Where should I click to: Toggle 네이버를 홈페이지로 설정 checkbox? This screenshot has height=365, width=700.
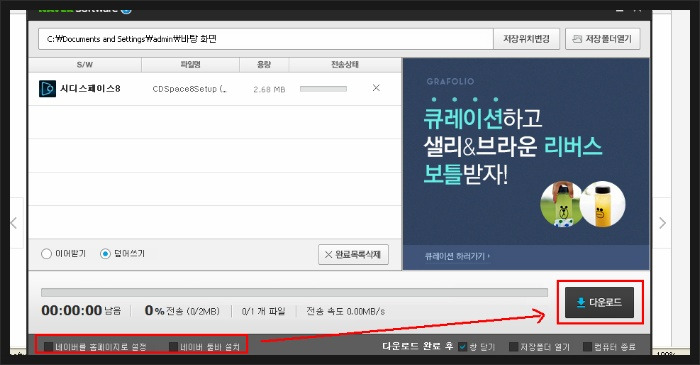(49, 347)
